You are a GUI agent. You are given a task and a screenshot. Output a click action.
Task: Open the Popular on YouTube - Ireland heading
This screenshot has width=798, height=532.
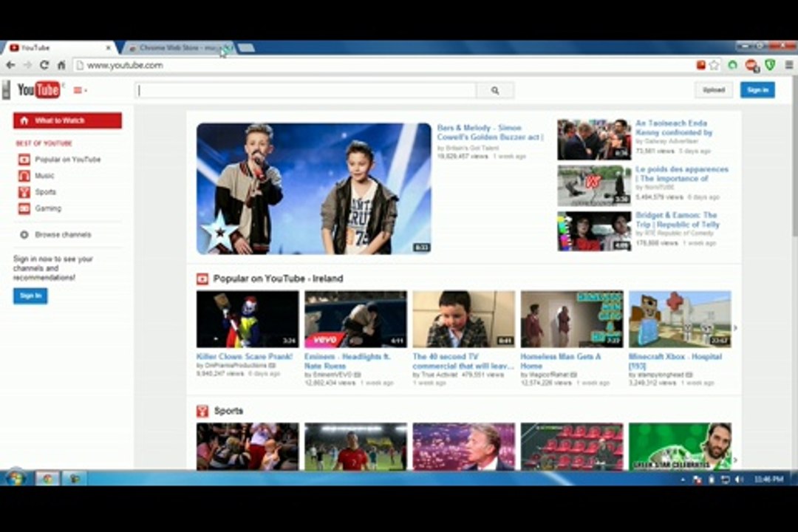point(278,279)
